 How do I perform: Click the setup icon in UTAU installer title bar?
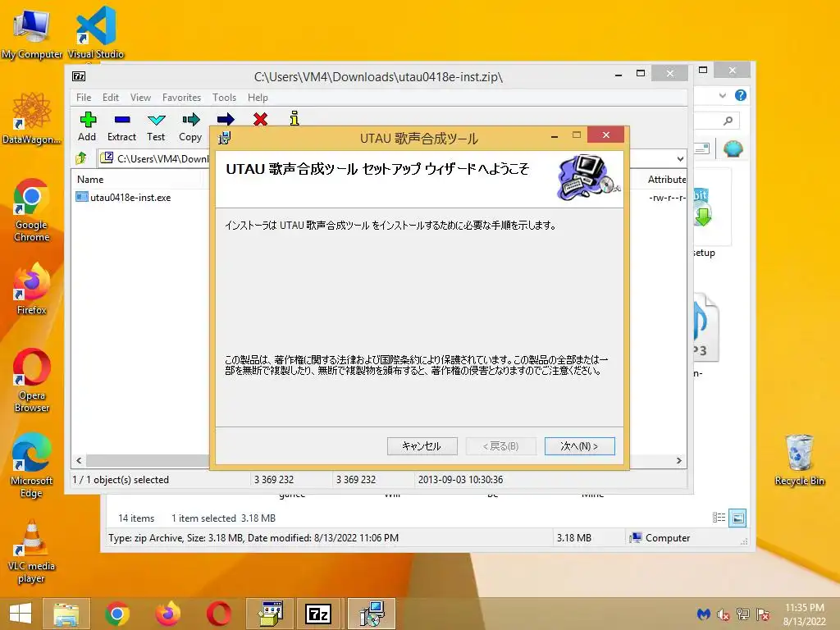click(x=225, y=138)
